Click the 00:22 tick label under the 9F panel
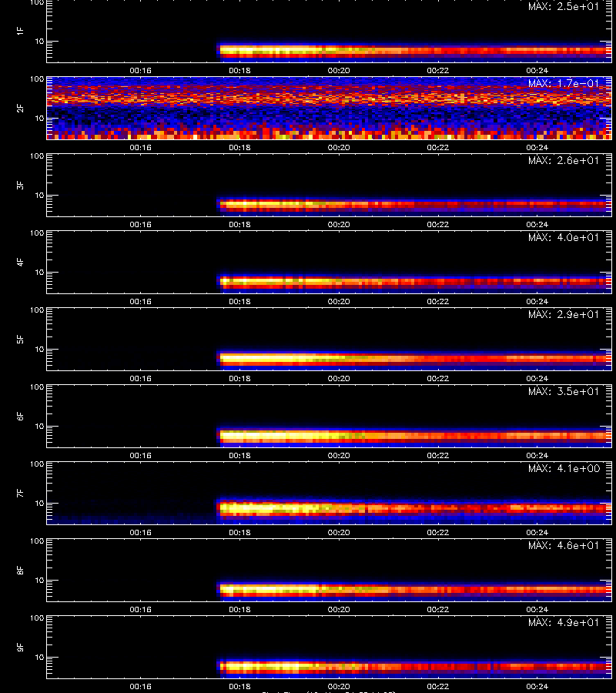 pyautogui.click(x=438, y=686)
